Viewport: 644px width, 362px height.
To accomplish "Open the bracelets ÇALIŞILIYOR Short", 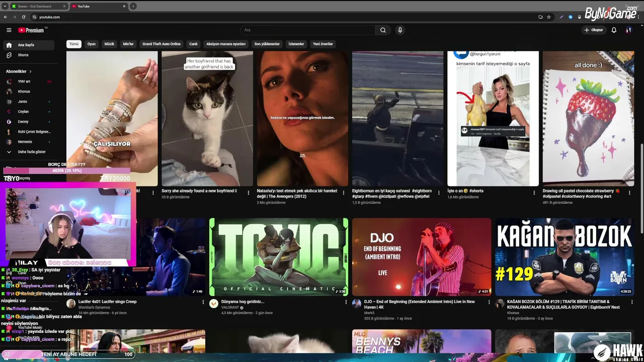I will (112, 119).
